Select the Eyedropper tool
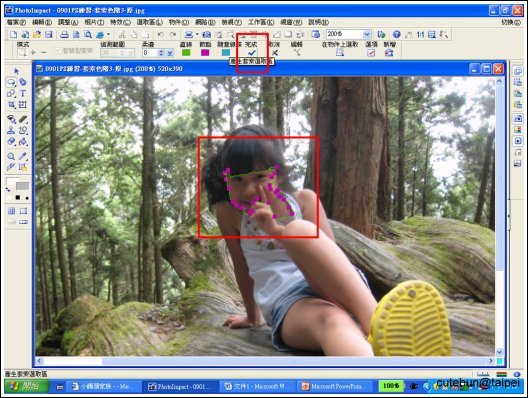This screenshot has width=528, height=398. 23,156
